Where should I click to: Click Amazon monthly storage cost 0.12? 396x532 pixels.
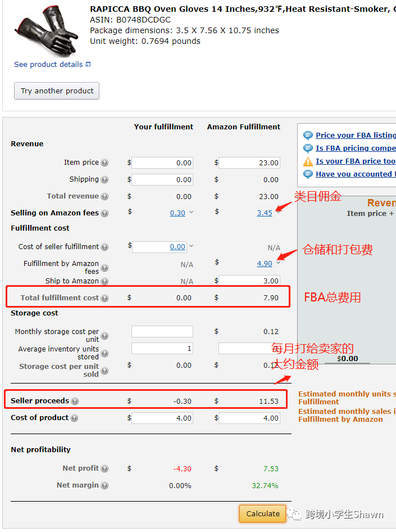tap(271, 331)
